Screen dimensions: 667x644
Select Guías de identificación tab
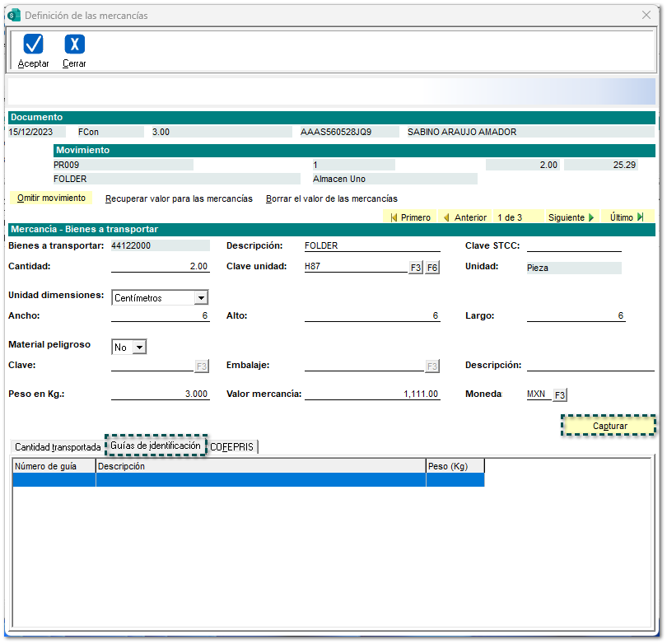pos(155,446)
